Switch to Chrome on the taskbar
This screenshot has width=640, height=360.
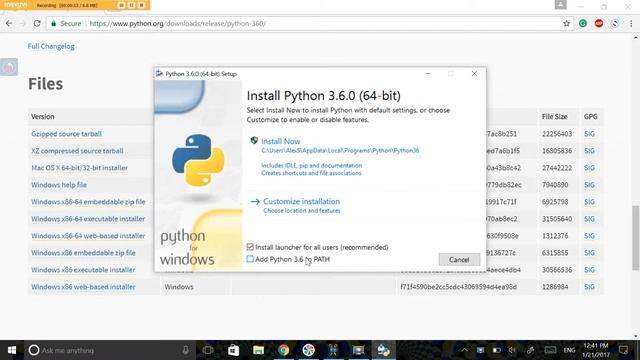pyautogui.click(x=284, y=350)
